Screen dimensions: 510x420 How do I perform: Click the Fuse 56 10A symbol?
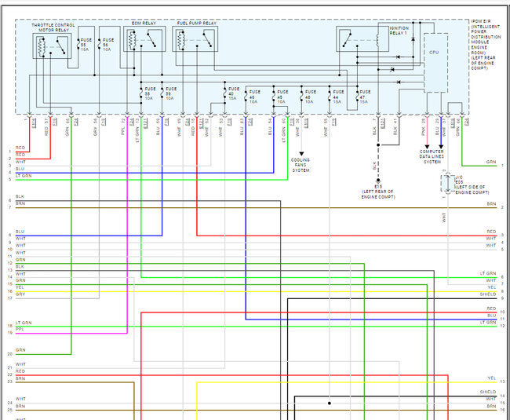pyautogui.click(x=99, y=44)
